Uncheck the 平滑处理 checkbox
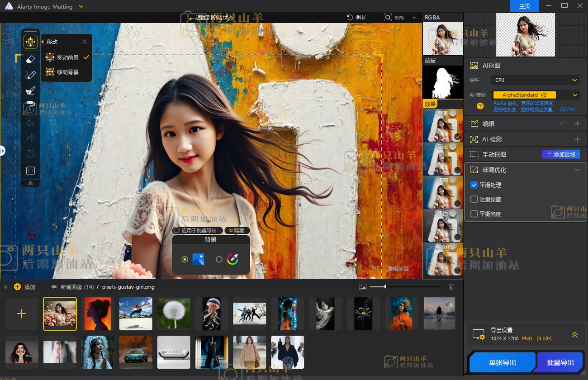 tap(474, 185)
